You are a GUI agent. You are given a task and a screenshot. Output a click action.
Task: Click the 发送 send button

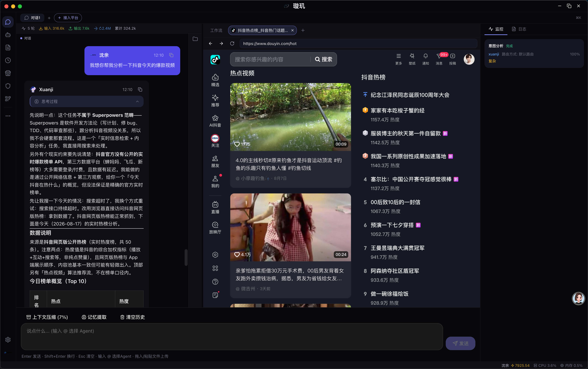[x=460, y=343]
